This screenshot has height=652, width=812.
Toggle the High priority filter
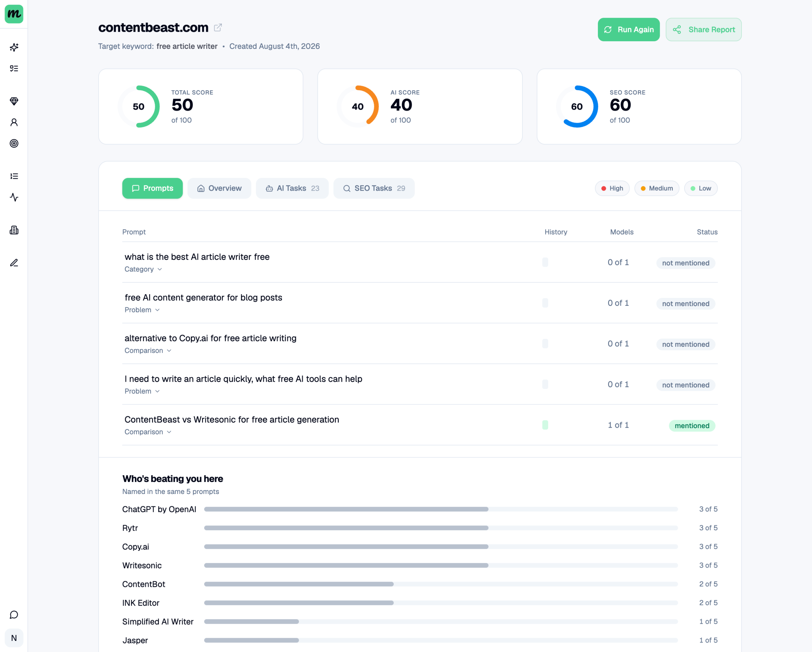pos(612,188)
